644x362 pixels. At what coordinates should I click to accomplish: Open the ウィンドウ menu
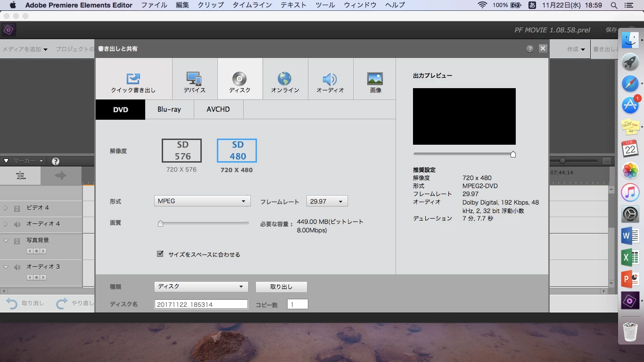(x=360, y=5)
